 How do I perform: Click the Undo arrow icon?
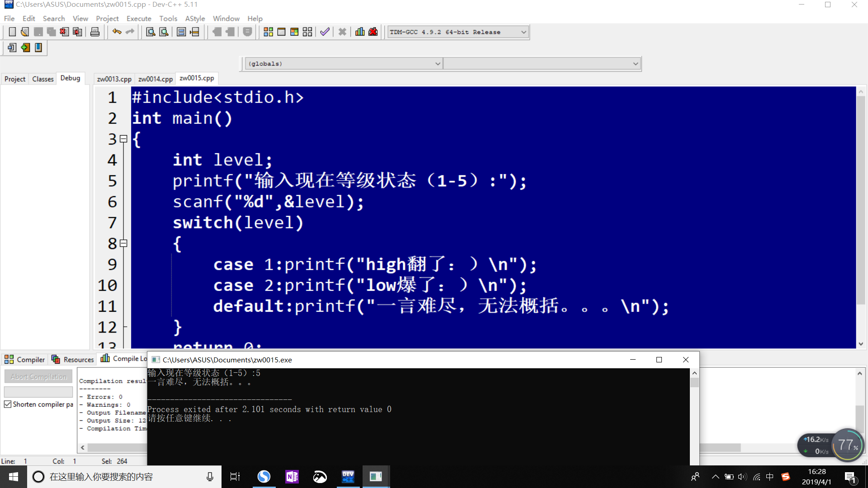pyautogui.click(x=117, y=32)
